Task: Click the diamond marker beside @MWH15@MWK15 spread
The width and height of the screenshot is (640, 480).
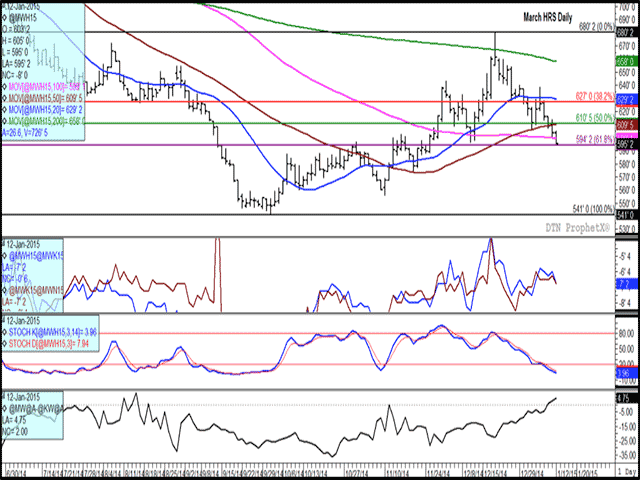Action: (4, 254)
